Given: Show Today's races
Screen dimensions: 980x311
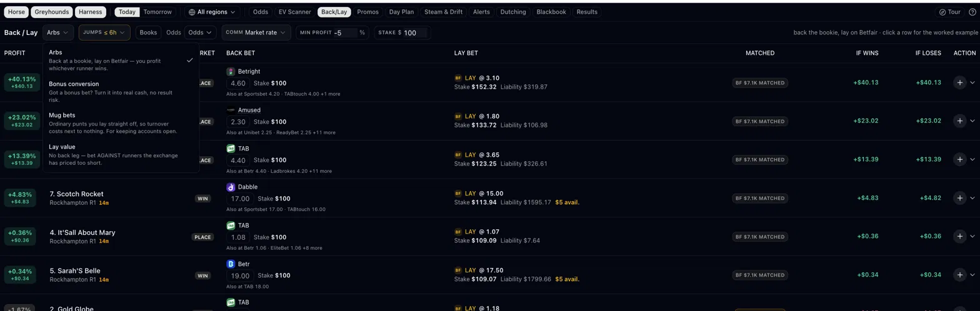Looking at the screenshot, I should tap(127, 12).
